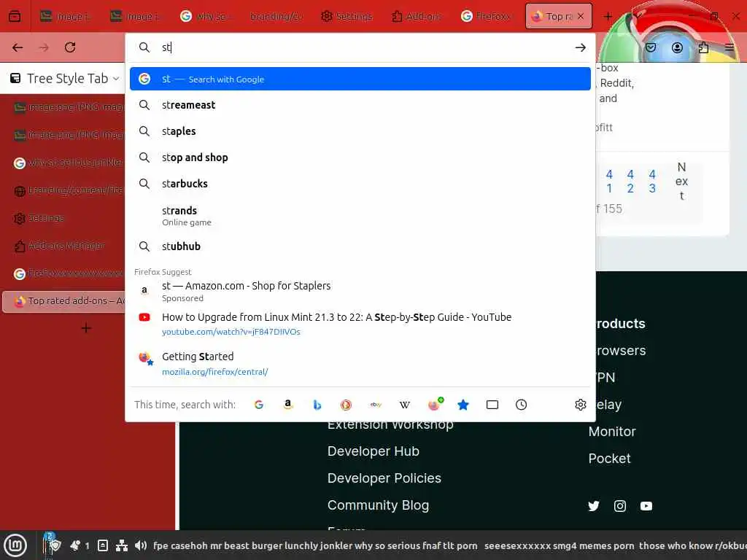Open the Developer Hub footer link
The image size is (747, 560).
click(373, 451)
